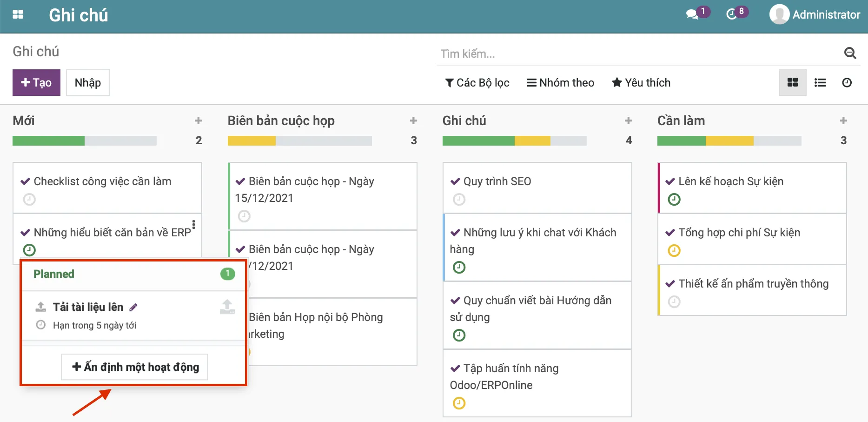Viewport: 868px width, 422px height.
Task: Switch to list view
Action: coord(820,82)
